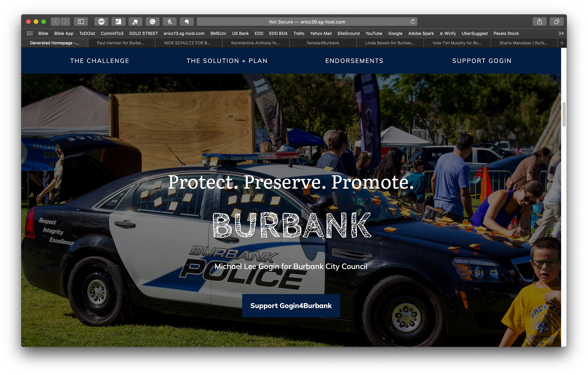588x375 pixels.
Task: Click the rightmost toolbar extension icon
Action: (187, 22)
